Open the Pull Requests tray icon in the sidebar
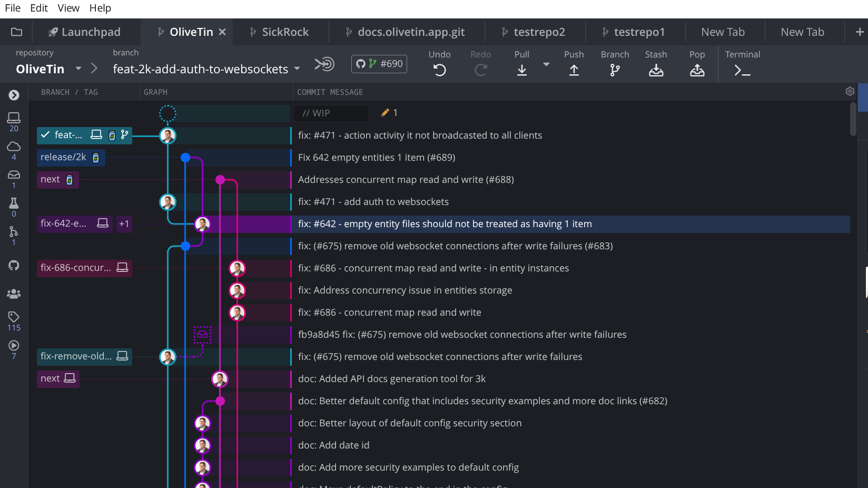 click(x=14, y=175)
